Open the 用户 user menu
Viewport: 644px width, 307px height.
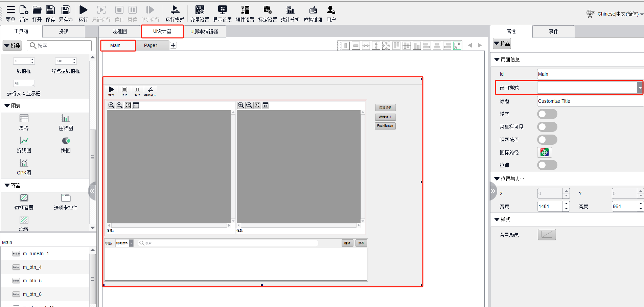(331, 14)
